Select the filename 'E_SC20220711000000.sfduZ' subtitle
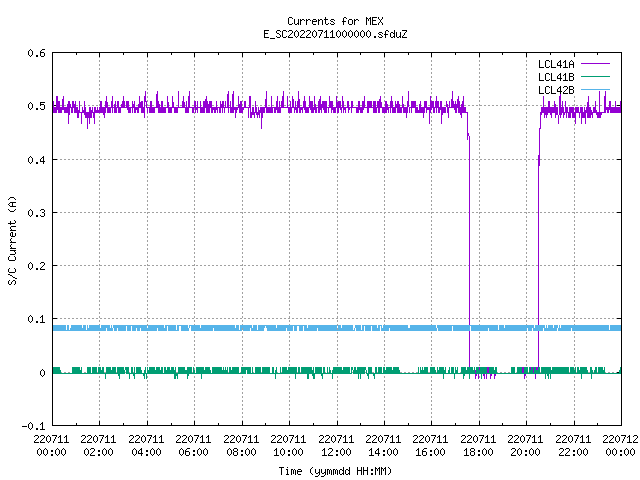 [x=335, y=34]
